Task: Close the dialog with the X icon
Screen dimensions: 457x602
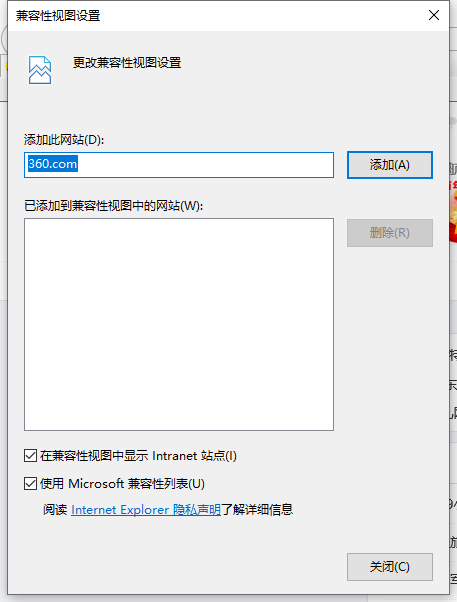Action: pos(434,15)
